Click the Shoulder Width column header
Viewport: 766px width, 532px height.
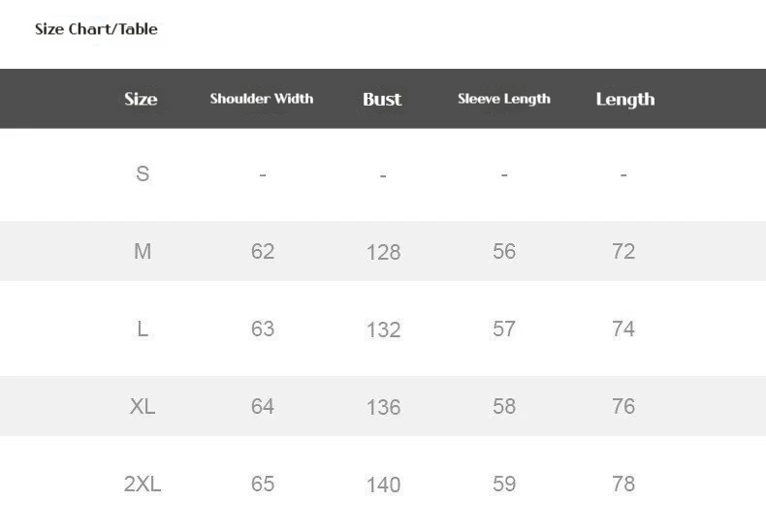tap(262, 99)
